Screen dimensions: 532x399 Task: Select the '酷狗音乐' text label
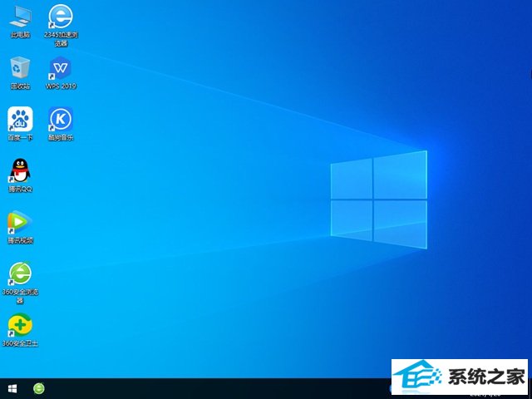(60, 138)
